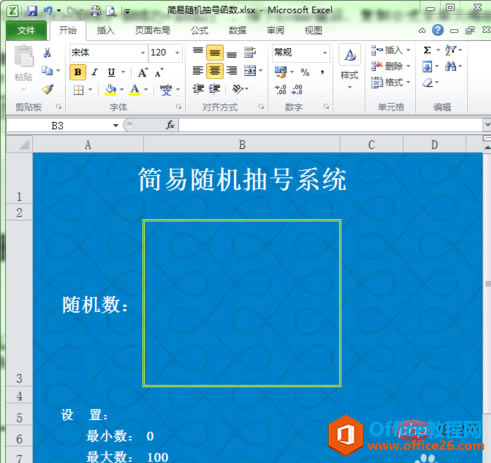Open the 字体 group dialog launcher
The width and height of the screenshot is (491, 463).
179,107
